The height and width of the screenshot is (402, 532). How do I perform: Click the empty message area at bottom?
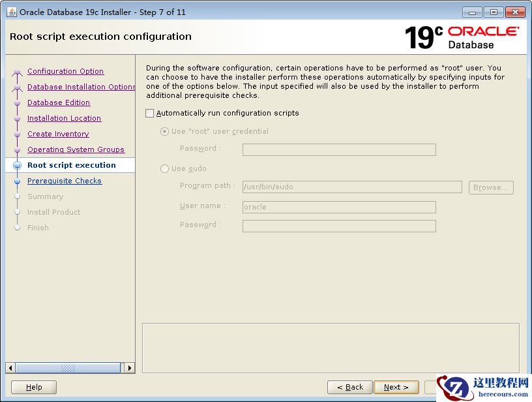(x=331, y=348)
